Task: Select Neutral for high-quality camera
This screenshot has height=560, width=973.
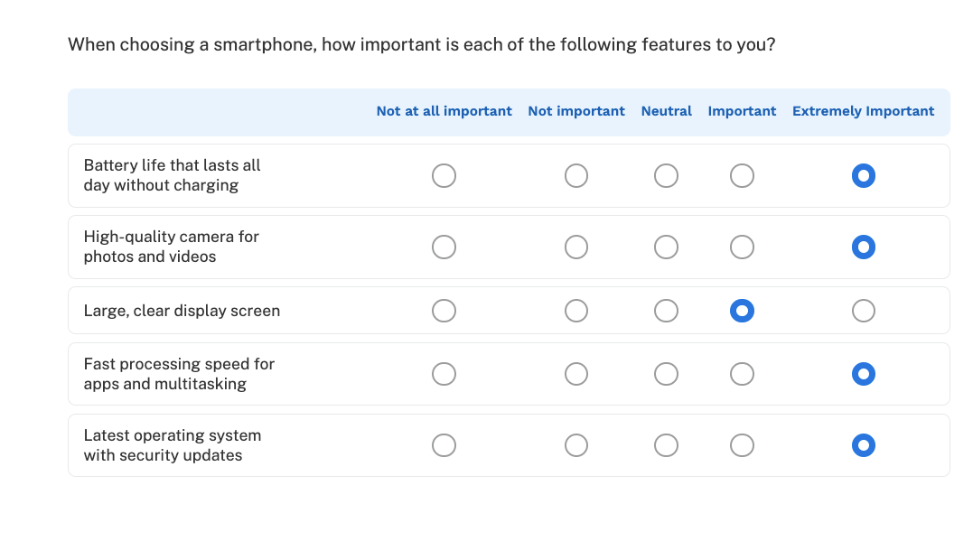Action: (x=666, y=247)
